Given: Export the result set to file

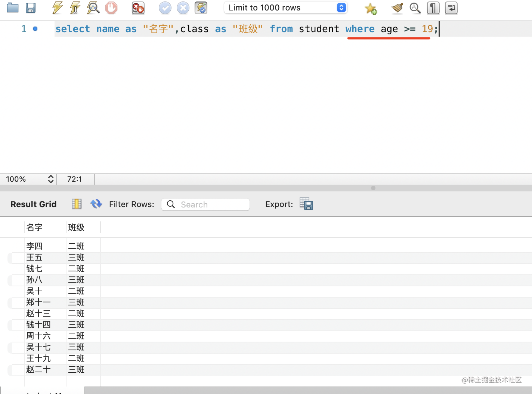Looking at the screenshot, I should pyautogui.click(x=306, y=204).
